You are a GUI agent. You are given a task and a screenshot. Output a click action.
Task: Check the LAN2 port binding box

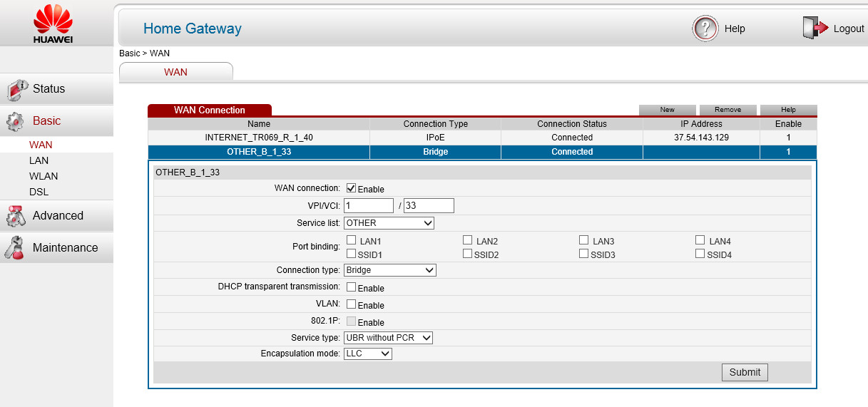[x=467, y=241]
